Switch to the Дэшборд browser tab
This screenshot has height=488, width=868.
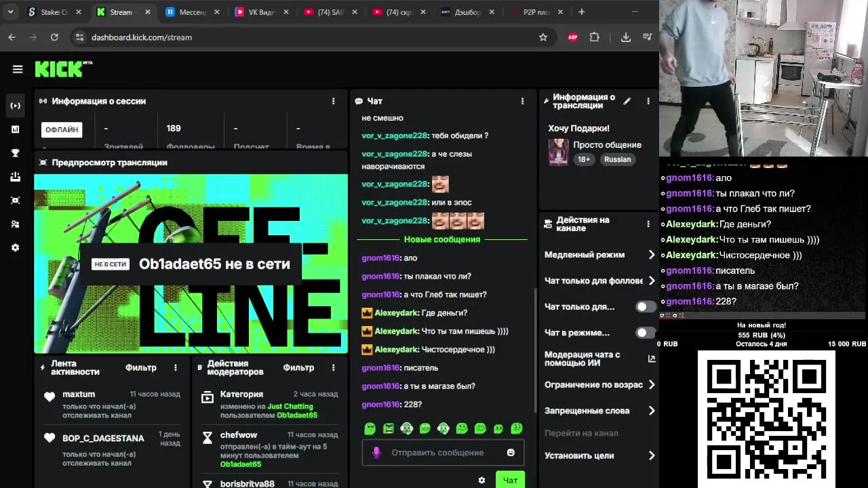click(x=467, y=12)
